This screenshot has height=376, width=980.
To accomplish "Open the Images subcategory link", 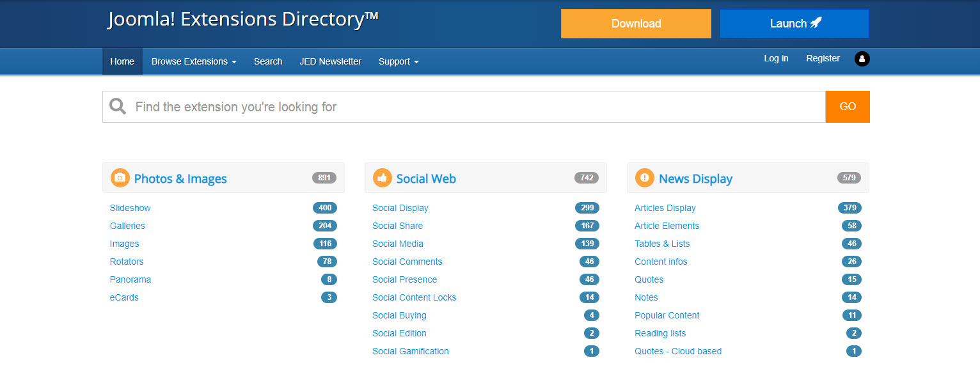I will point(124,244).
